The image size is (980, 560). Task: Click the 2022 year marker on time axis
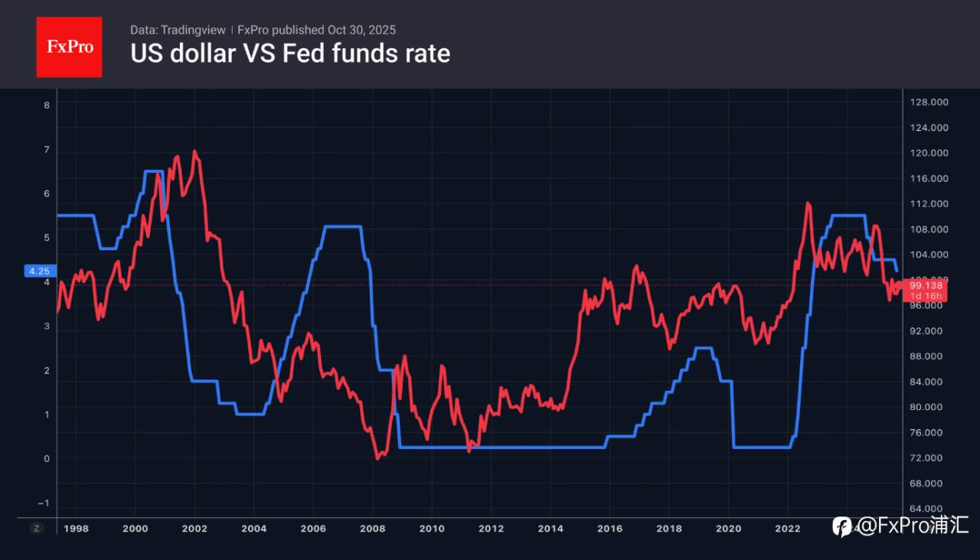pyautogui.click(x=787, y=528)
